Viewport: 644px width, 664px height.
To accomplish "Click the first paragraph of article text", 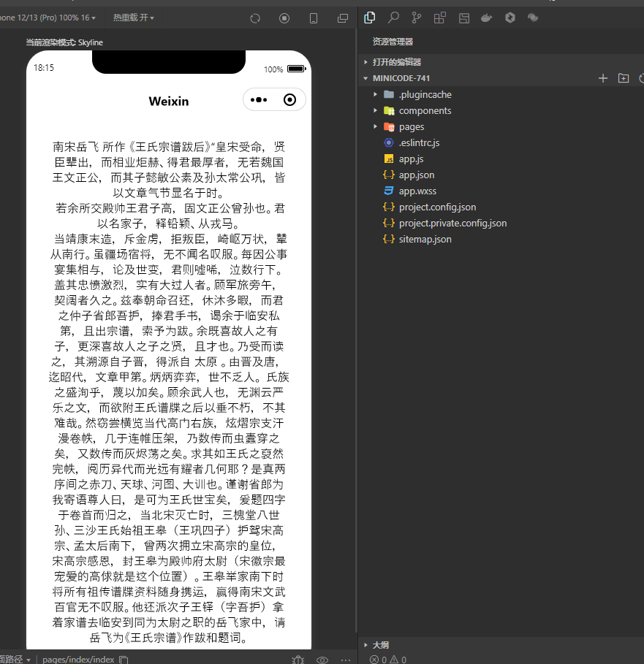I will 169,169.
